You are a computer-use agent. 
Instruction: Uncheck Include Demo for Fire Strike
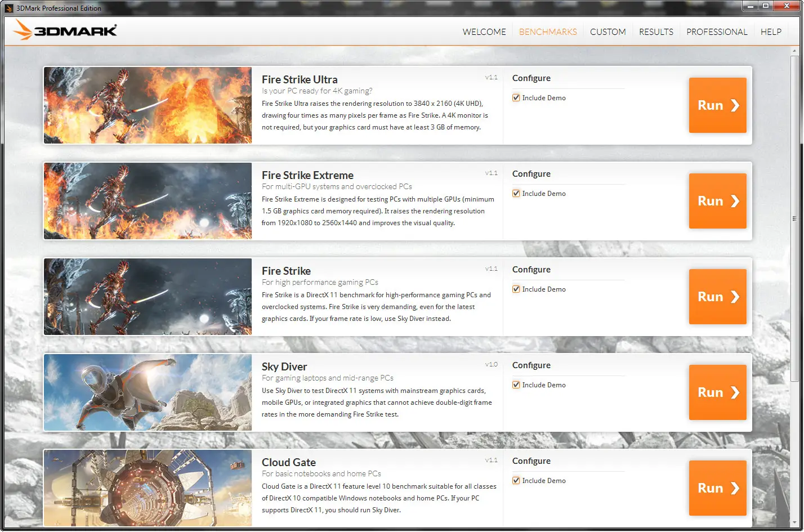point(516,289)
